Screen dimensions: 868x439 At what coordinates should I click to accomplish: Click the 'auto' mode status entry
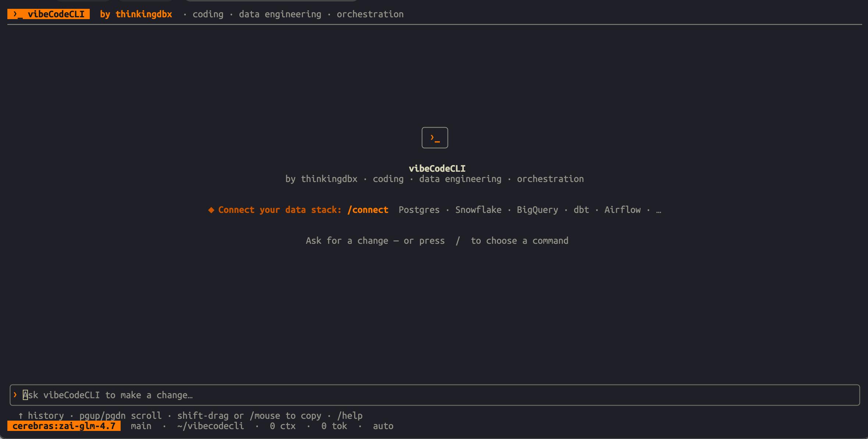[383, 426]
